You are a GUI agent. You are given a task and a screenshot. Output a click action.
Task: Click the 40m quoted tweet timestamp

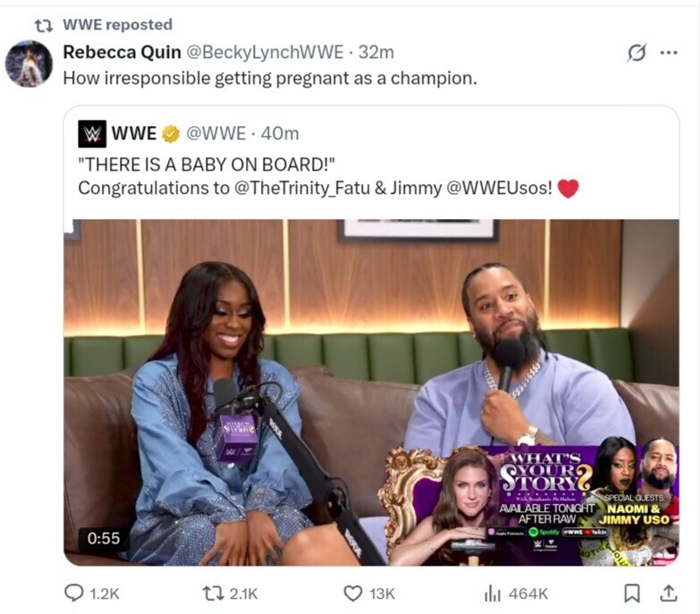(x=280, y=133)
